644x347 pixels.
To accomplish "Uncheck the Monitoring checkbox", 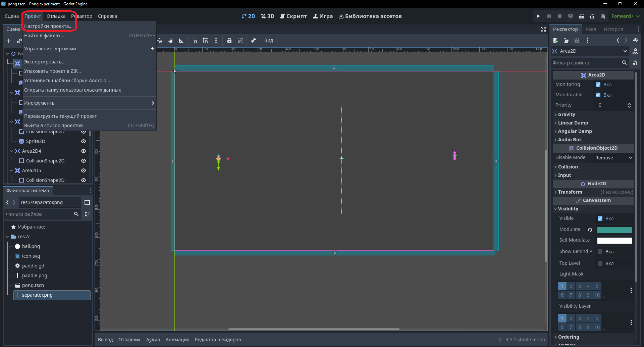I will click(598, 85).
